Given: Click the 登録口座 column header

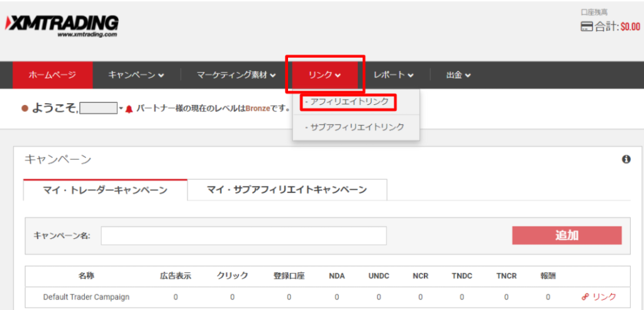Looking at the screenshot, I should (x=289, y=275).
